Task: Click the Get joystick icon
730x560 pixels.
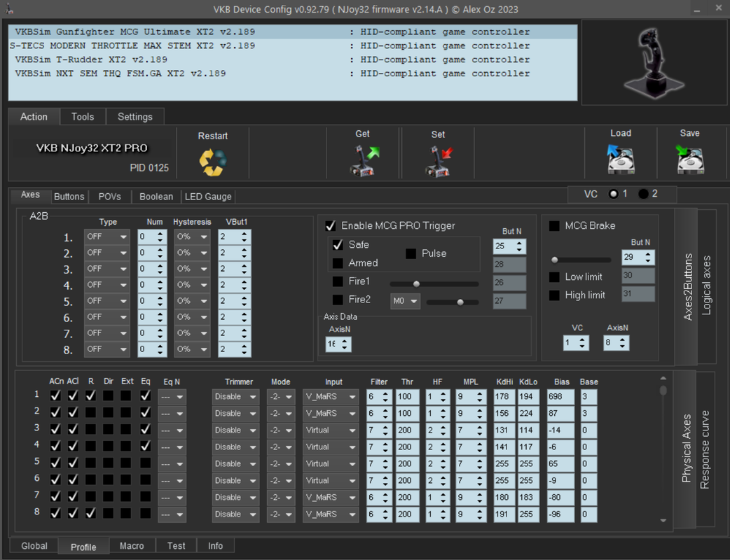Action: (x=364, y=160)
